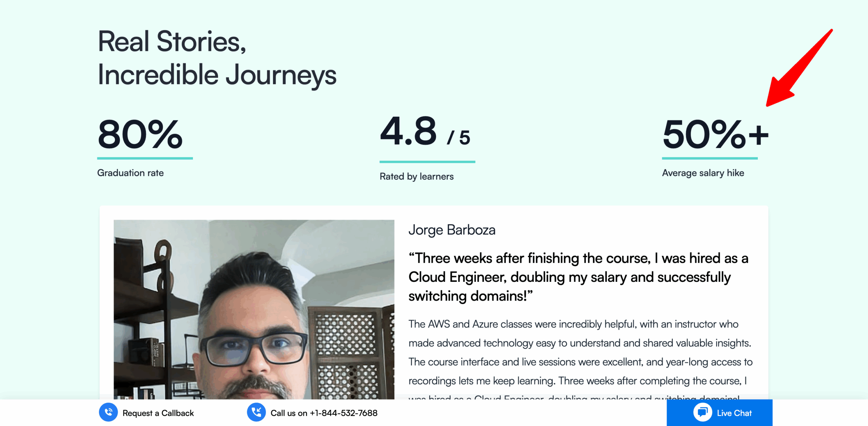This screenshot has width=868, height=426.
Task: Click the Live Chat speech bubble icon
Action: click(702, 412)
